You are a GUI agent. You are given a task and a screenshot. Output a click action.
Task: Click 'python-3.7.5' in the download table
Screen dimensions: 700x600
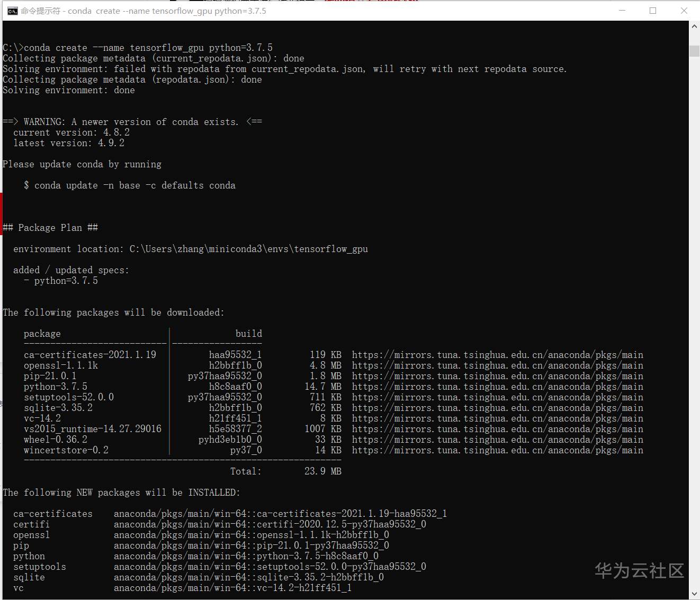click(x=56, y=387)
